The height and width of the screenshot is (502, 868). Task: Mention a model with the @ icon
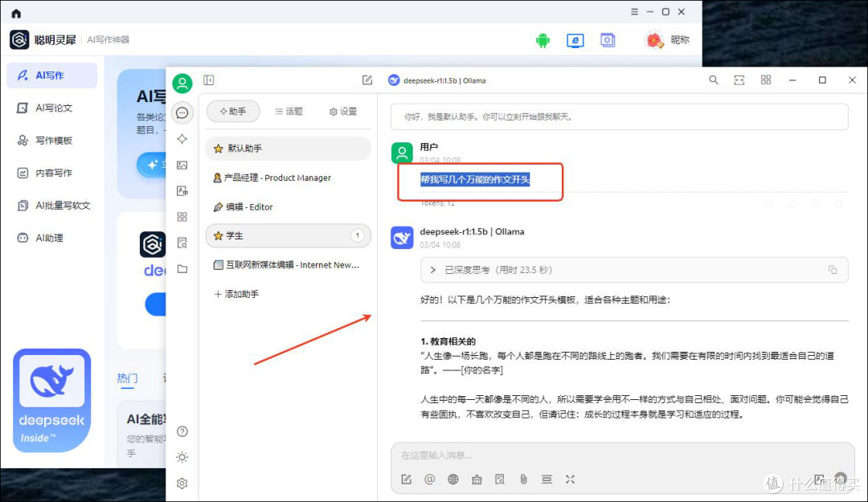click(429, 480)
